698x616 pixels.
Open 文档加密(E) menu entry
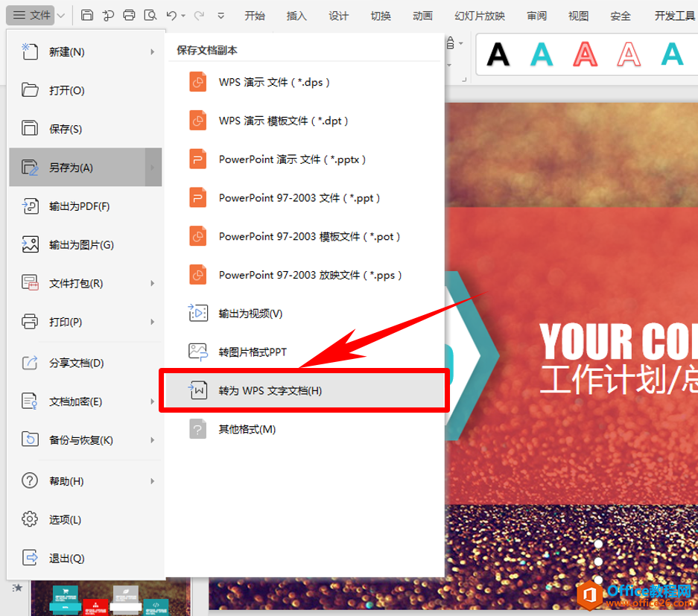(x=86, y=401)
